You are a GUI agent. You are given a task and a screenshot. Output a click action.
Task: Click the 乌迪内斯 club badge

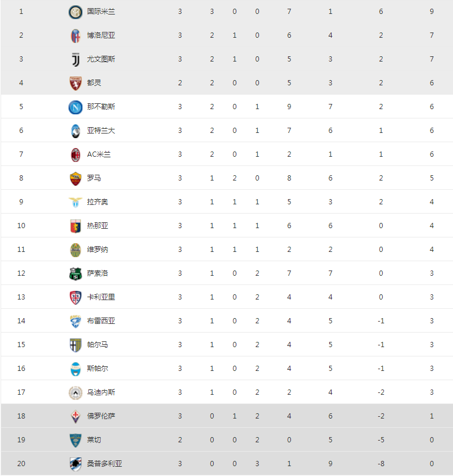tap(76, 392)
